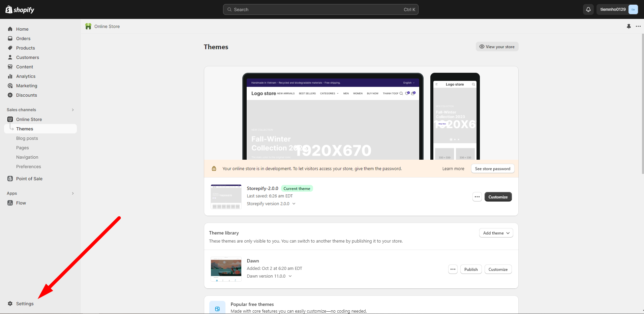Click the Learn more link
The image size is (644, 314).
(453, 169)
